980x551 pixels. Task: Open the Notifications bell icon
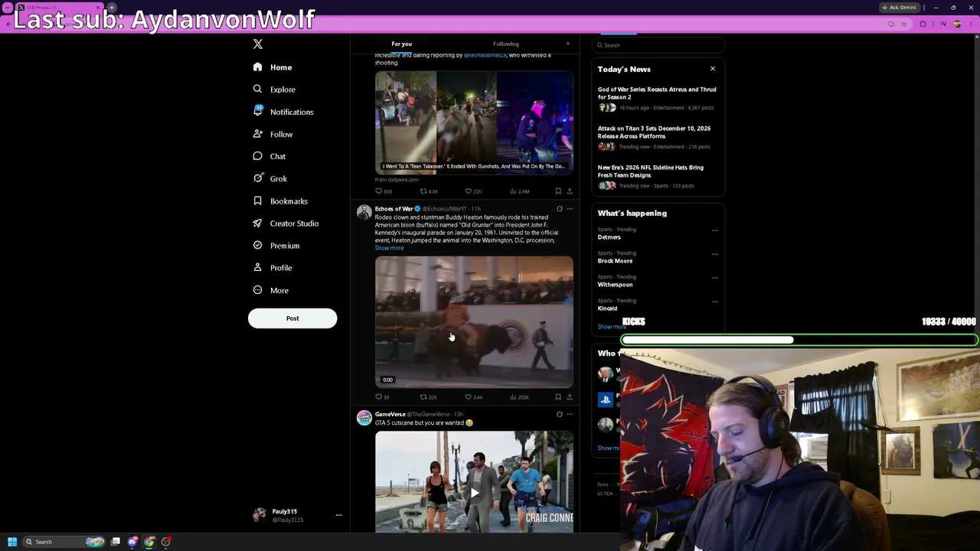(258, 112)
